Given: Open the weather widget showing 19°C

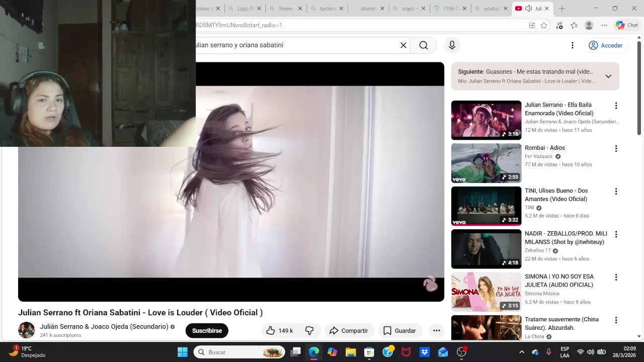Looking at the screenshot, I should click(x=28, y=351).
